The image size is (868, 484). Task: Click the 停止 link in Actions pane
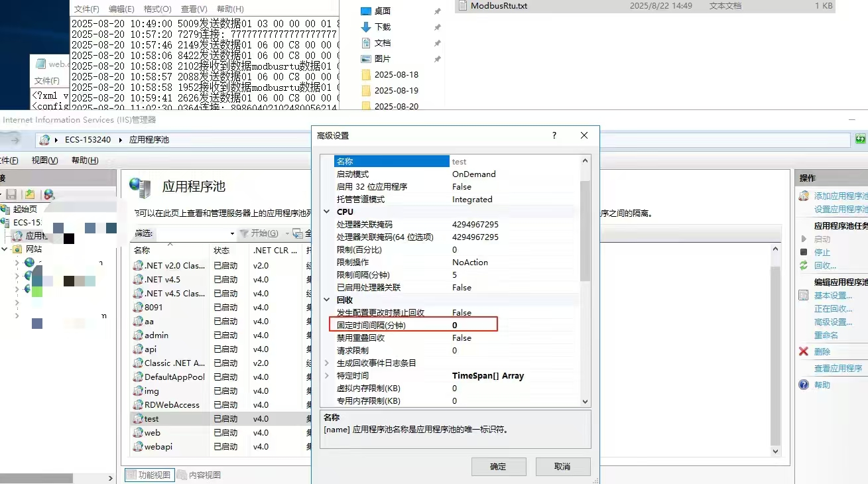(822, 253)
